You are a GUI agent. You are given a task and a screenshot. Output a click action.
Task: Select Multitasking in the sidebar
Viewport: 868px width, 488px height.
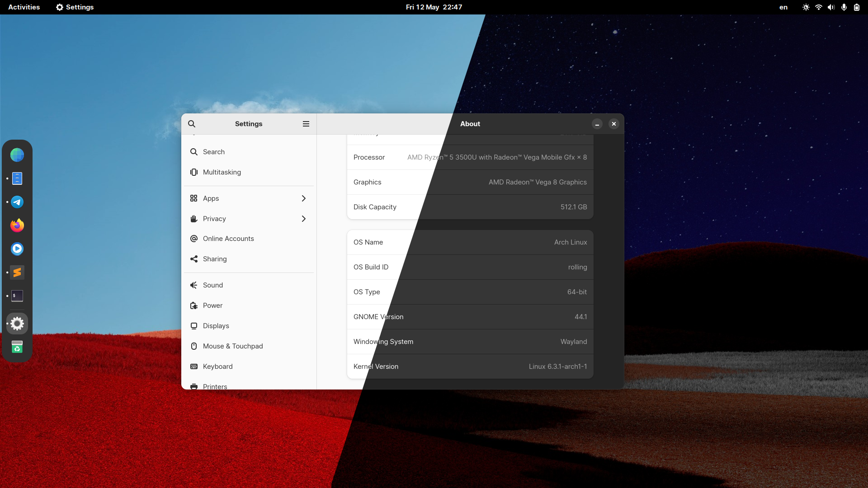pos(222,172)
